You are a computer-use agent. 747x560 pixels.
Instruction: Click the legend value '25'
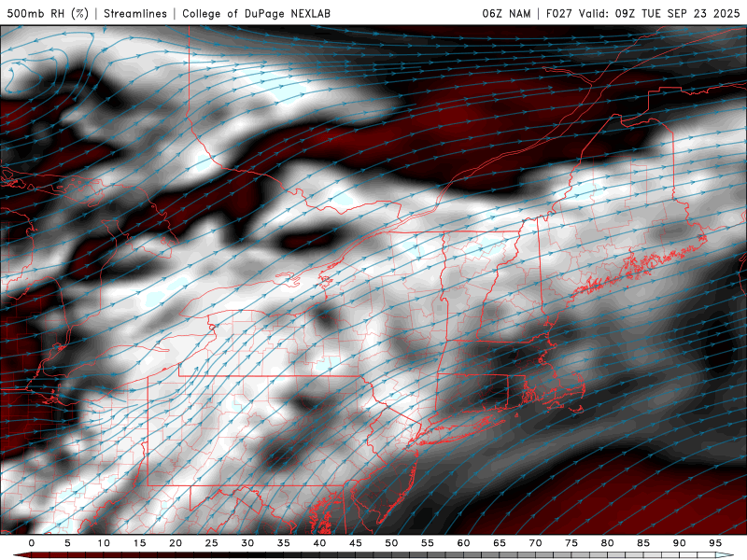click(212, 543)
